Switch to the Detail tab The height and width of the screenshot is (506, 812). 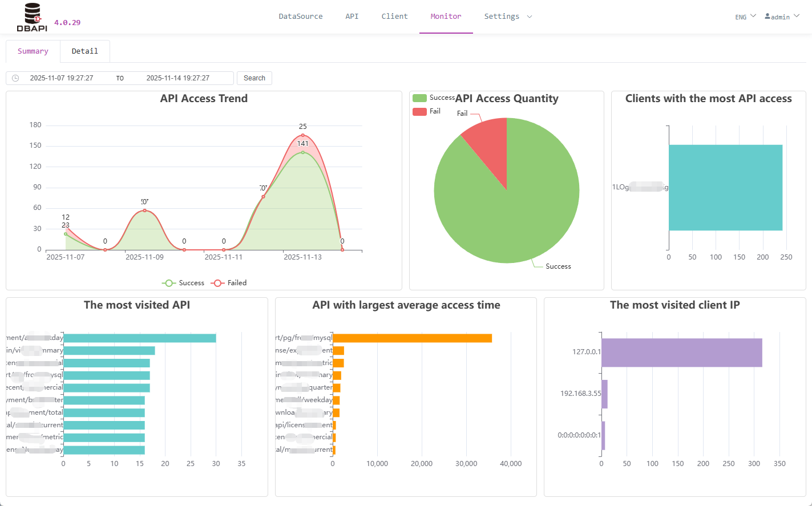click(84, 51)
